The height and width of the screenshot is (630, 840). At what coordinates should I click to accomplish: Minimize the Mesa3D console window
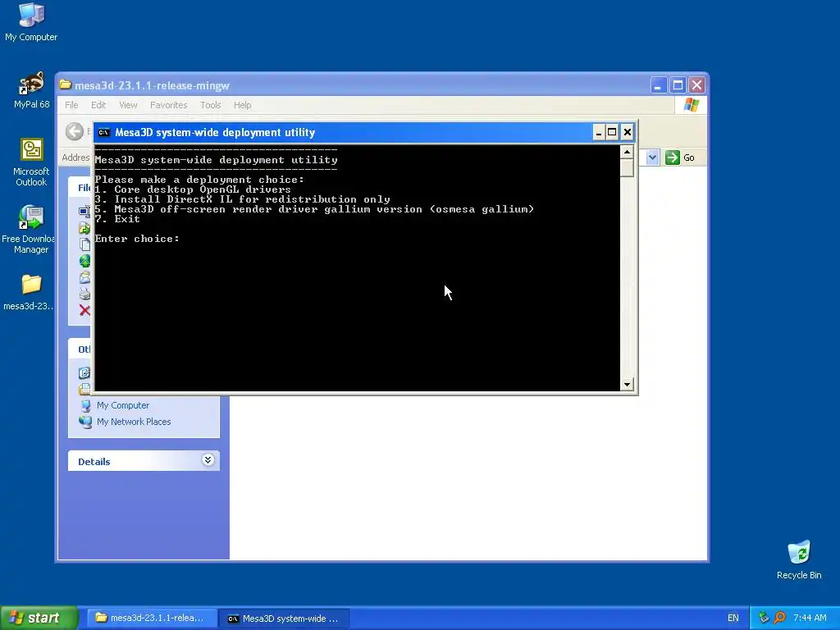pos(598,132)
